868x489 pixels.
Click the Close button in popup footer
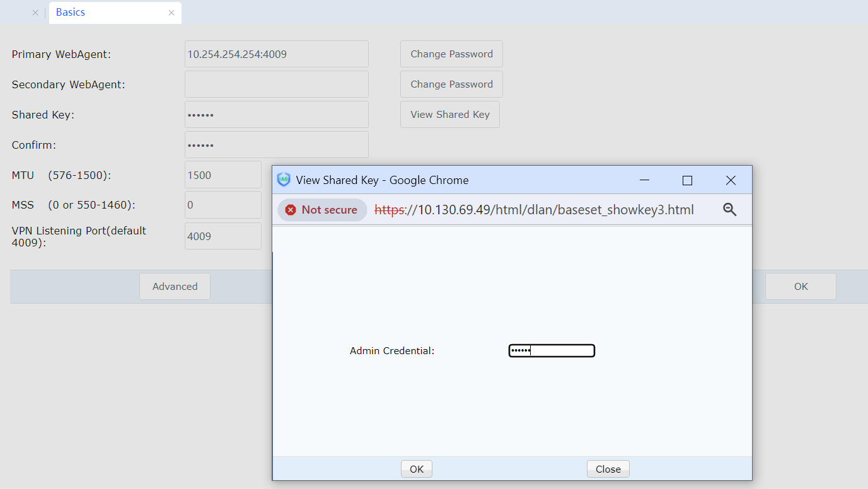coord(608,469)
